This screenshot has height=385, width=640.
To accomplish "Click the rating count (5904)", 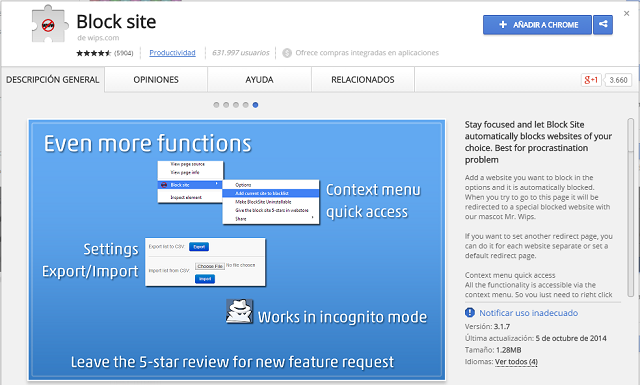I will pyautogui.click(x=124, y=53).
